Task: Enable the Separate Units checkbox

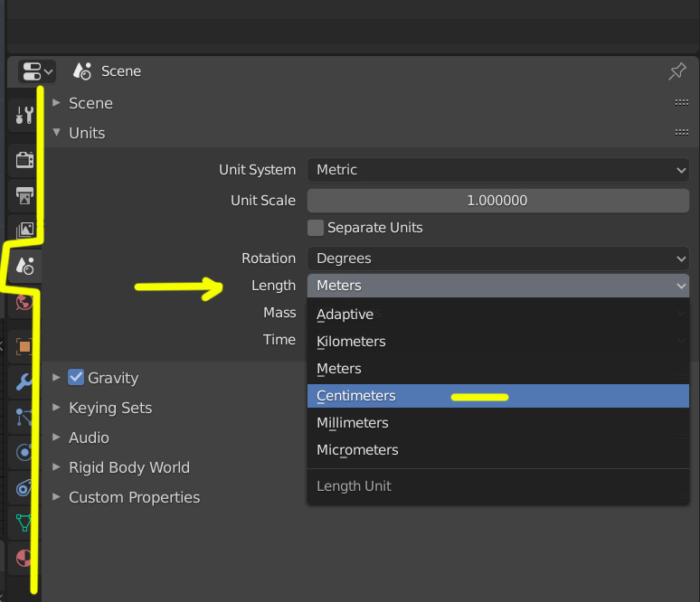Action: pyautogui.click(x=316, y=228)
